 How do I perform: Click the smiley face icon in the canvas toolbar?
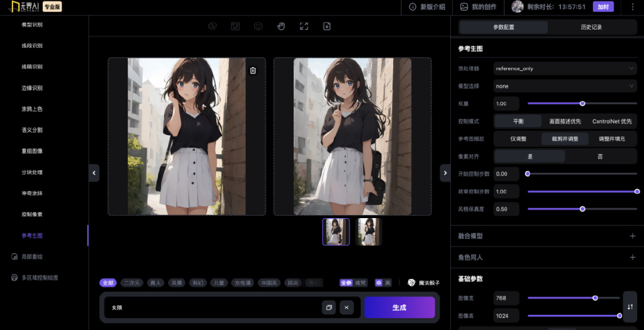point(258,26)
